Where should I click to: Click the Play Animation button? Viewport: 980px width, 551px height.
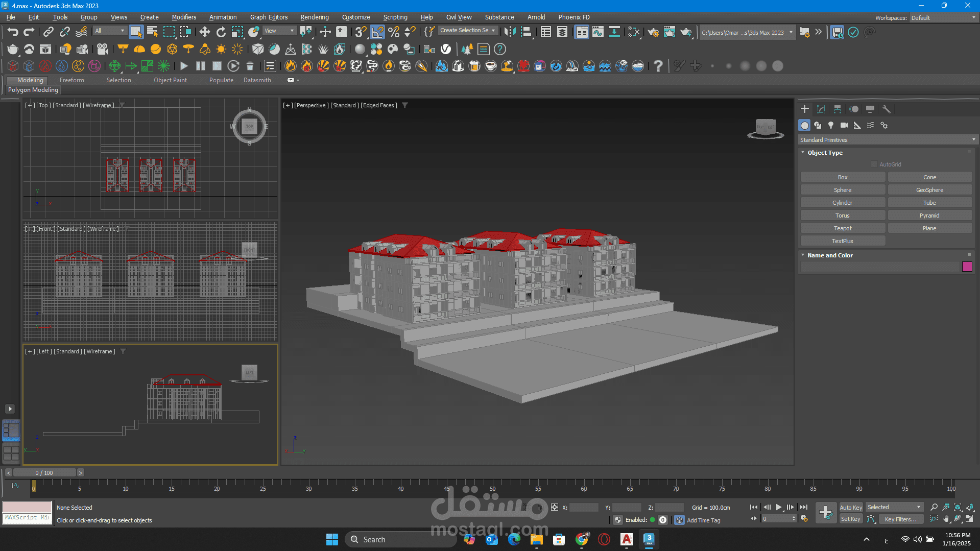[778, 507]
